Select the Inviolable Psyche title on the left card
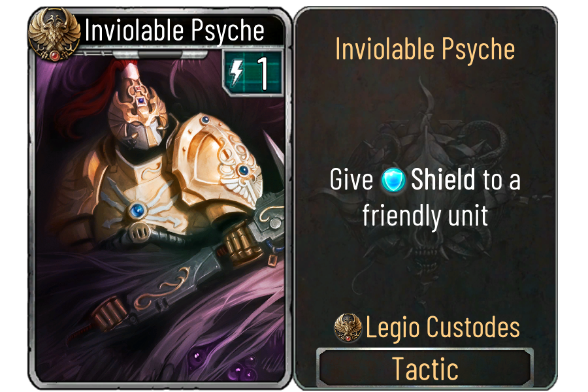588x392 pixels. click(x=174, y=31)
